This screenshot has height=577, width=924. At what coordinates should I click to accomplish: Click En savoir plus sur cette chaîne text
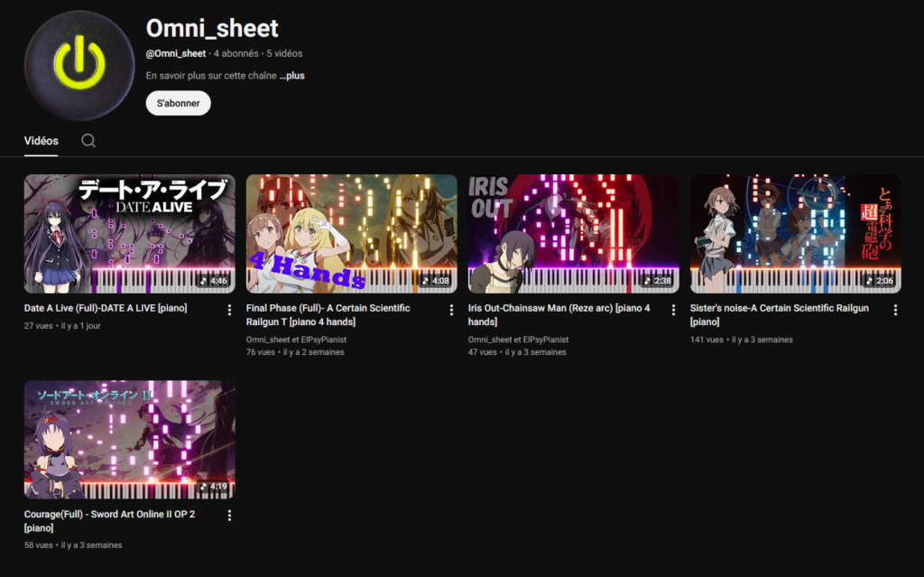click(211, 76)
